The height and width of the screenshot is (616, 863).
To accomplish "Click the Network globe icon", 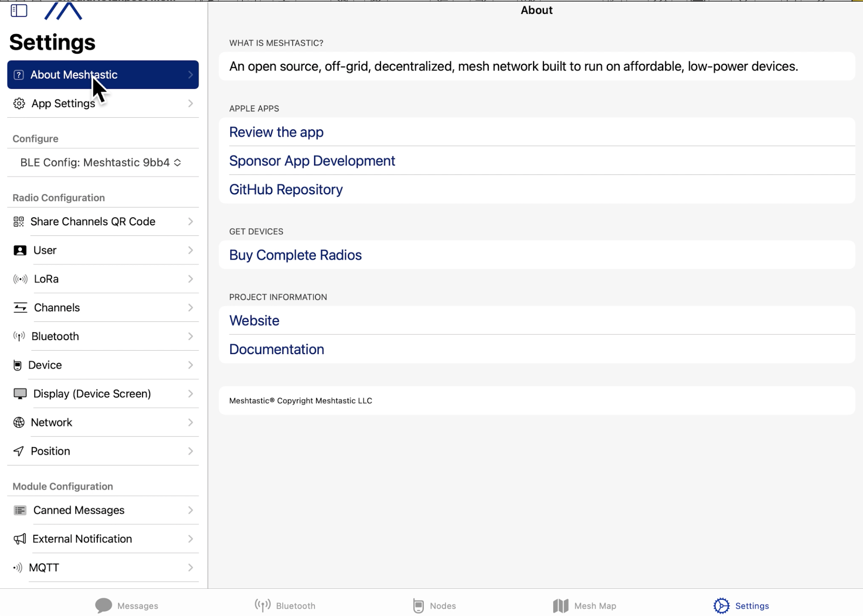I will pyautogui.click(x=19, y=422).
